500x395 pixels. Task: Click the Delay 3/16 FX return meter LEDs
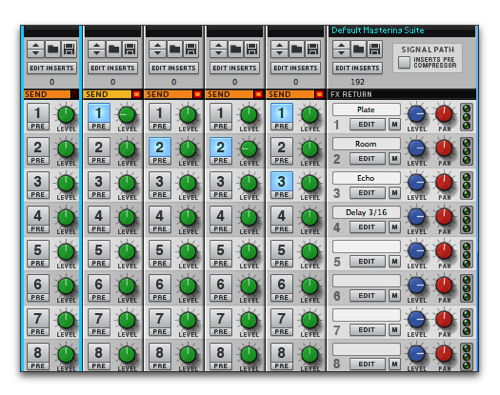(466, 220)
